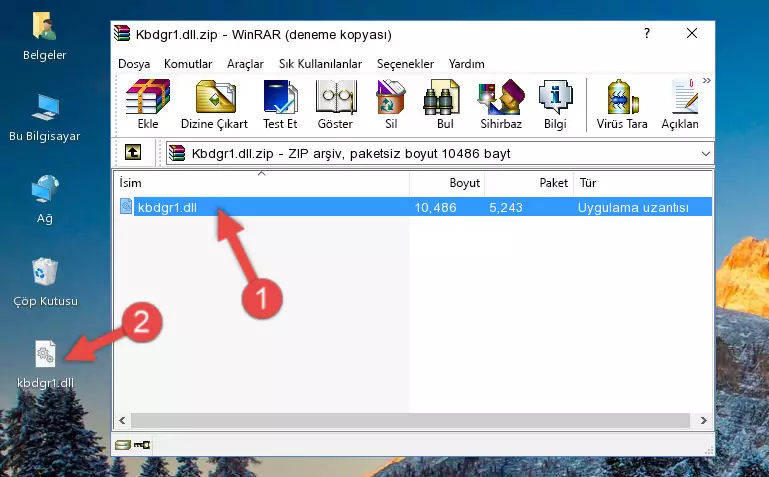Sort by the İsim column header
769x477 pixels.
pos(262,183)
